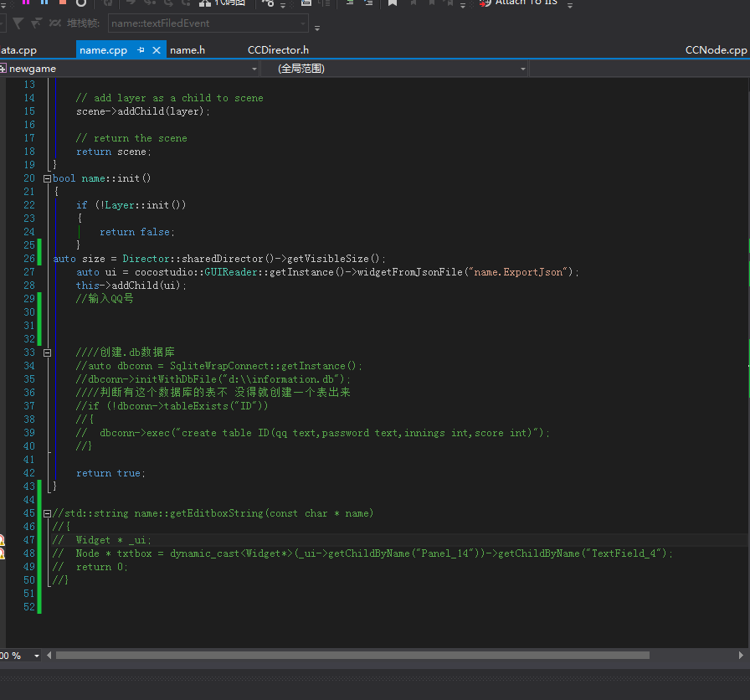Open the zoom percentage dropdown
The image size is (750, 700).
(38, 656)
